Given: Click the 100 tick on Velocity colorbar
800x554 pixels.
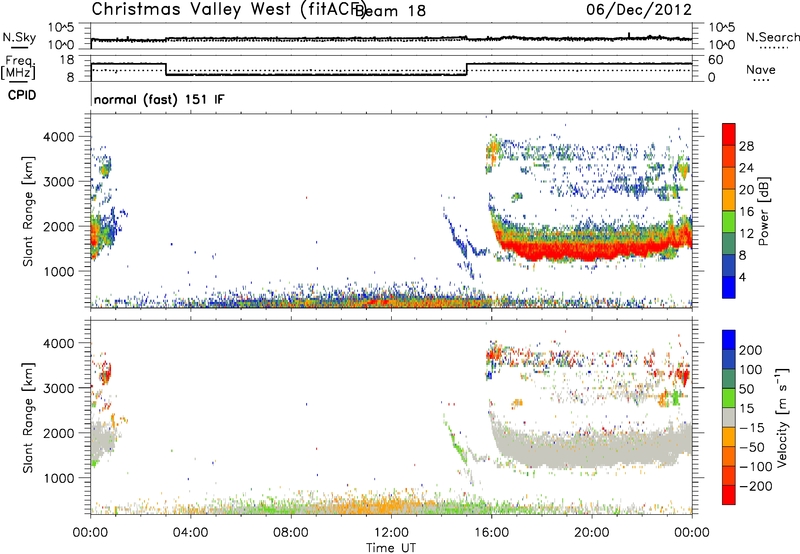Looking at the screenshot, I should 751,370.
